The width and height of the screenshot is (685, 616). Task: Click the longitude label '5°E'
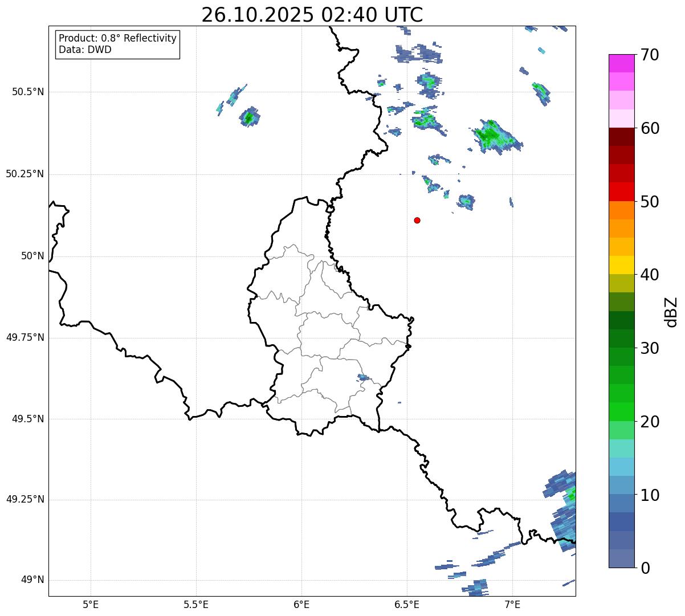tap(91, 604)
